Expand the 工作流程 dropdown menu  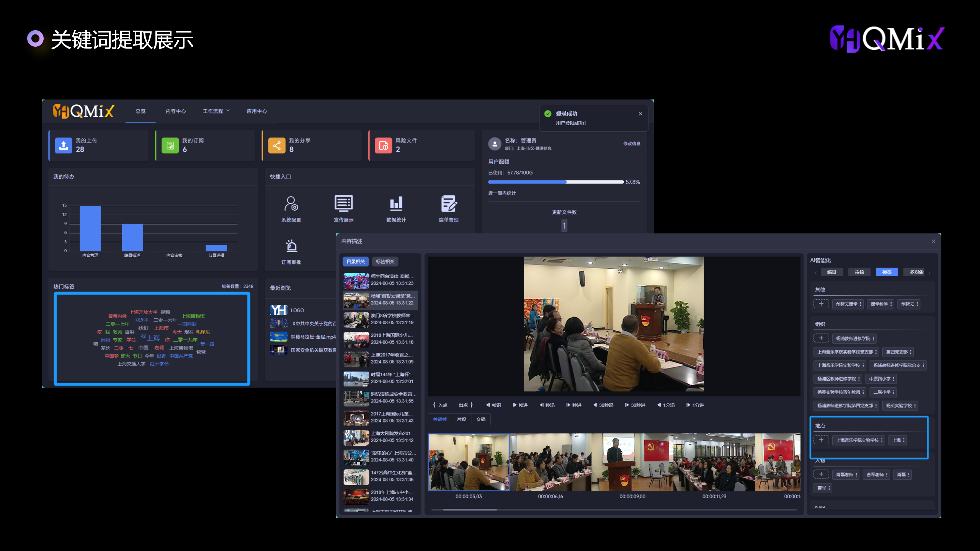[216, 111]
